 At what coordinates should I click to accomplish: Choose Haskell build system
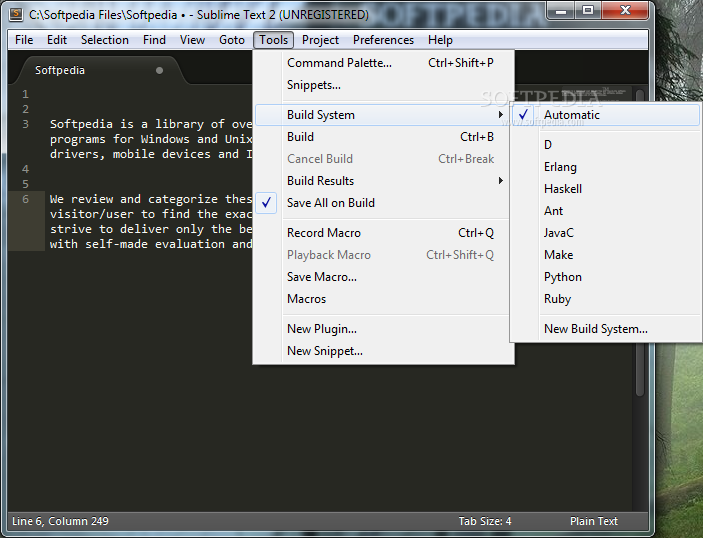click(x=606, y=189)
